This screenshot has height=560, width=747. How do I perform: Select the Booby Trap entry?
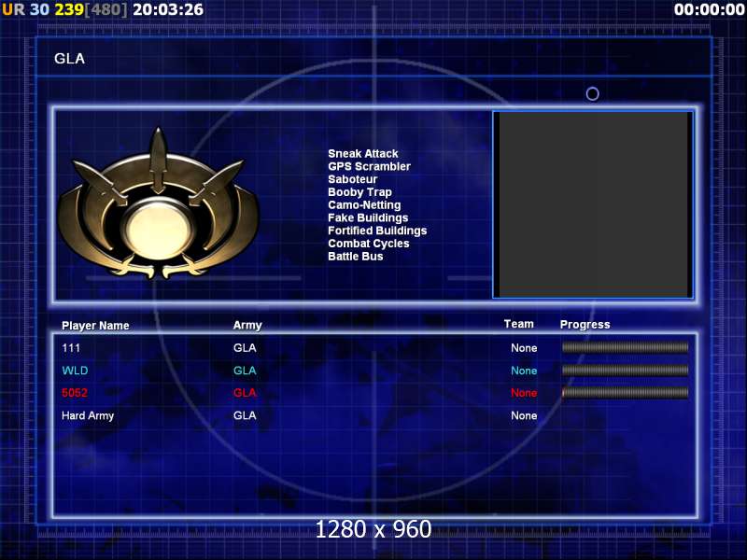point(359,192)
